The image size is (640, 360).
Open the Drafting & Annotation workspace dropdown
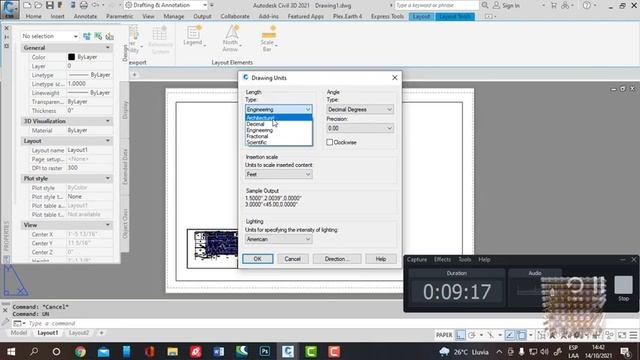click(x=167, y=5)
